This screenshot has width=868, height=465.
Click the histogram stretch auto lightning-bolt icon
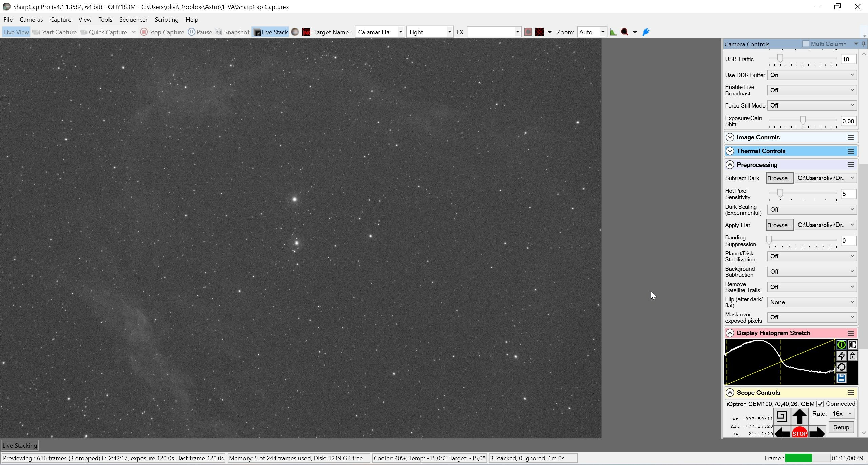[x=841, y=356]
